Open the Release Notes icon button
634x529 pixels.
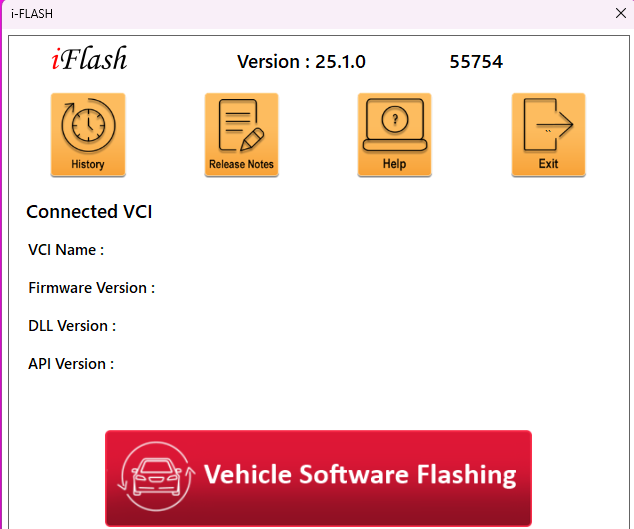point(241,135)
